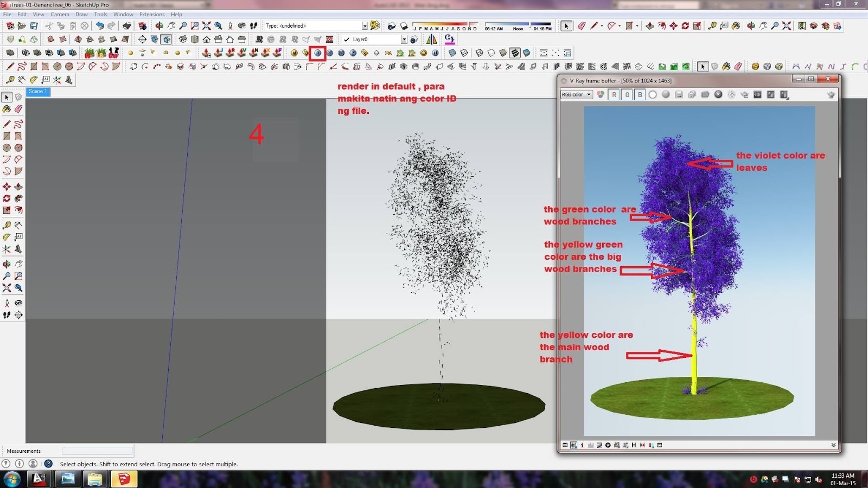The image size is (868, 488).
Task: Toggle the red channel in the frame buffer
Action: (x=614, y=94)
